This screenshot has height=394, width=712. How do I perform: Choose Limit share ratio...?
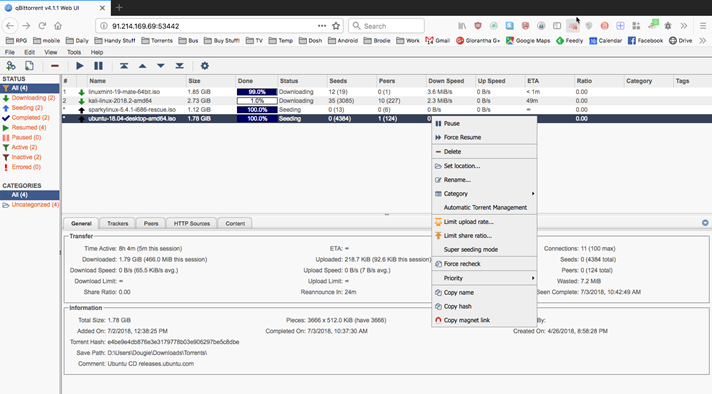click(484, 236)
